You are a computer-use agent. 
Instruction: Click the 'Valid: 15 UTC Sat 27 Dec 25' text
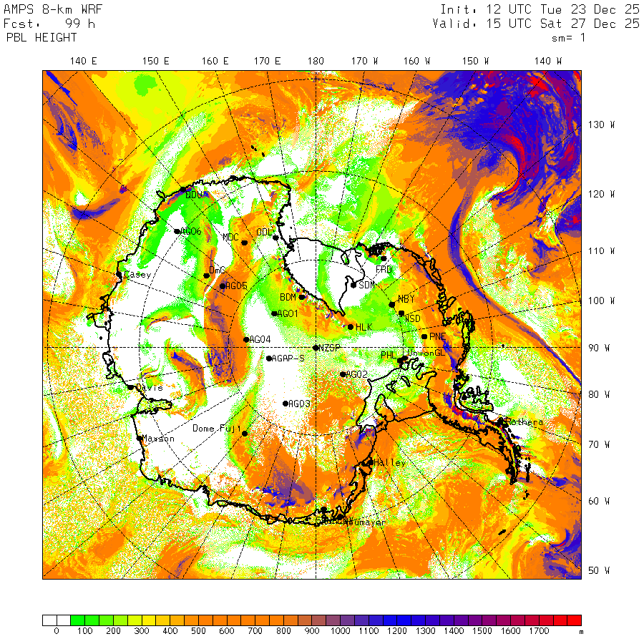coord(536,24)
